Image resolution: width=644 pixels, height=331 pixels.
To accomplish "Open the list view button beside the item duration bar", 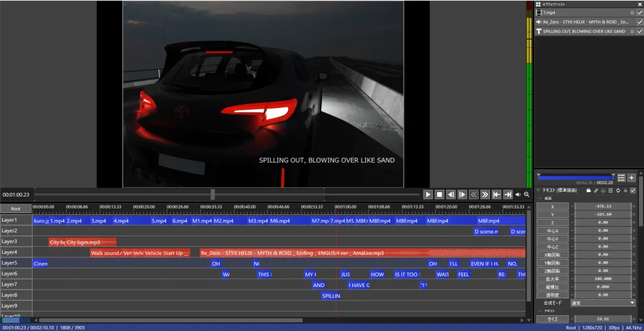I will 621,178.
